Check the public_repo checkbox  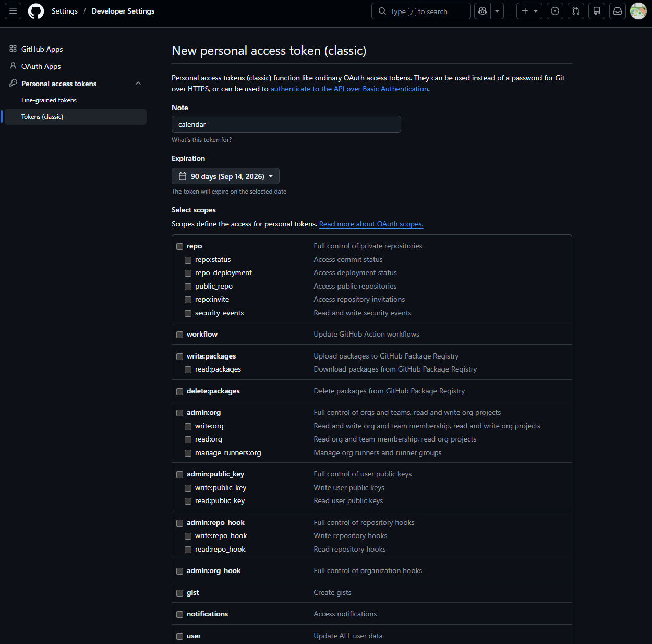click(x=188, y=287)
